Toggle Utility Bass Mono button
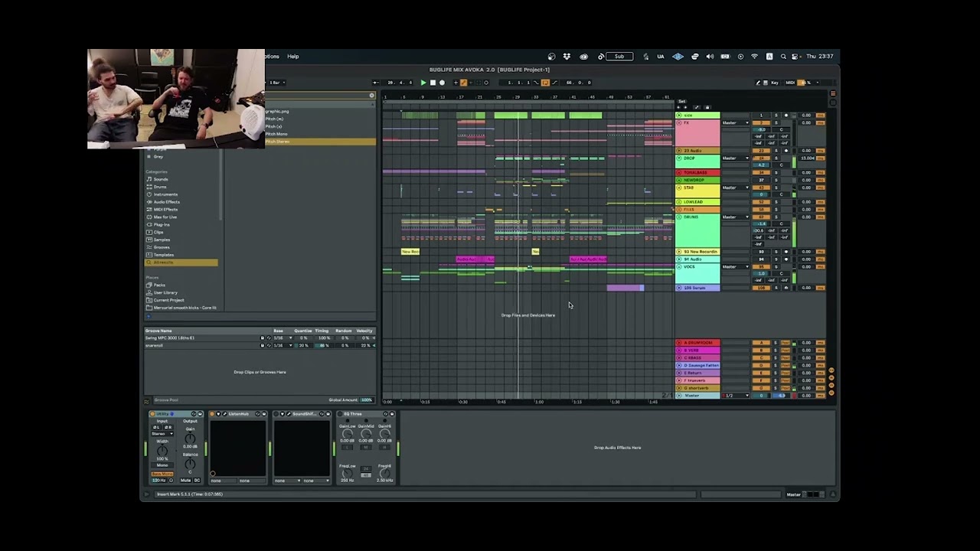Viewport: 980px width, 551px height. (x=162, y=474)
